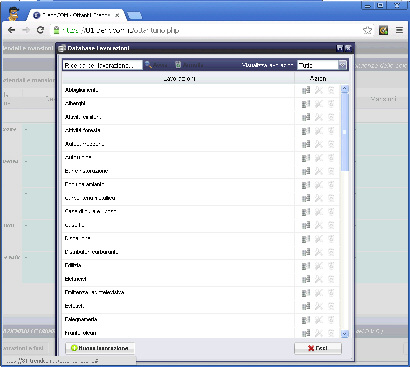Click the grid icon in the Alberghi row
This screenshot has width=410, height=367.
(x=306, y=104)
